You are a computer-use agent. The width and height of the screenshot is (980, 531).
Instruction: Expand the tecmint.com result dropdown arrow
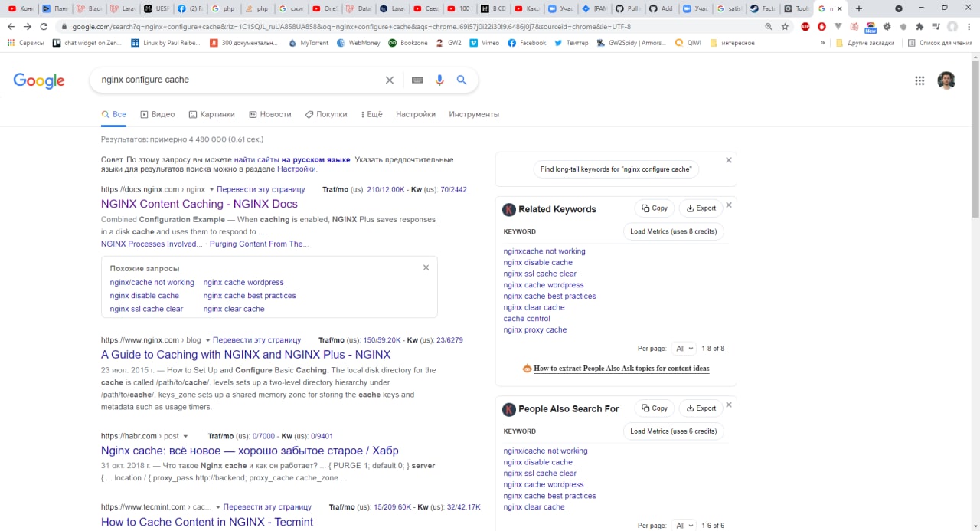tap(218, 507)
